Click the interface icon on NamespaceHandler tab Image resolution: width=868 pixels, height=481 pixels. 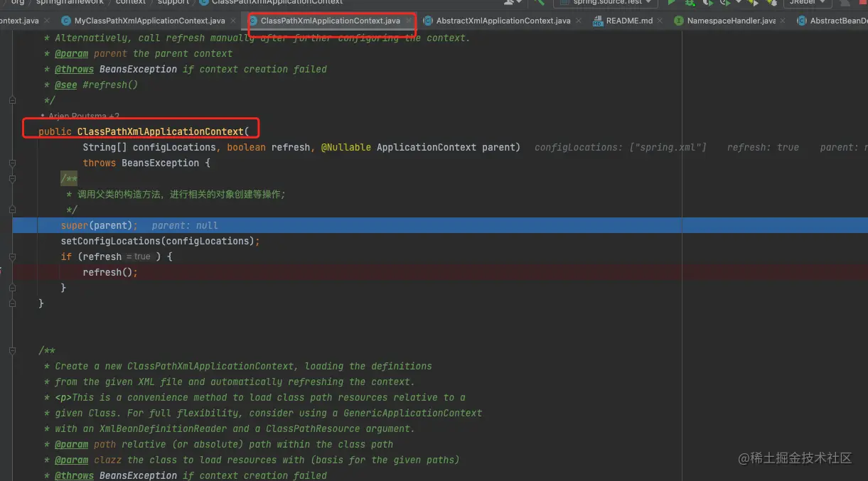point(679,21)
